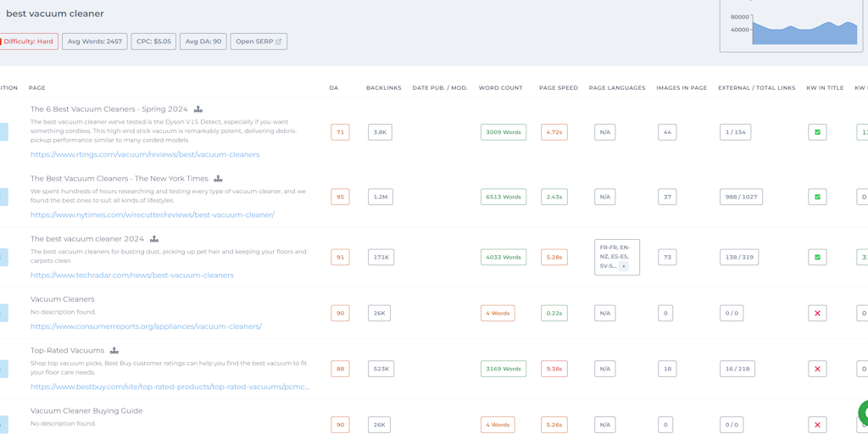Viewport: 868px width, 434px height.
Task: Click sitemap icon next to Top-Rated Vacuums
Action: pos(114,350)
